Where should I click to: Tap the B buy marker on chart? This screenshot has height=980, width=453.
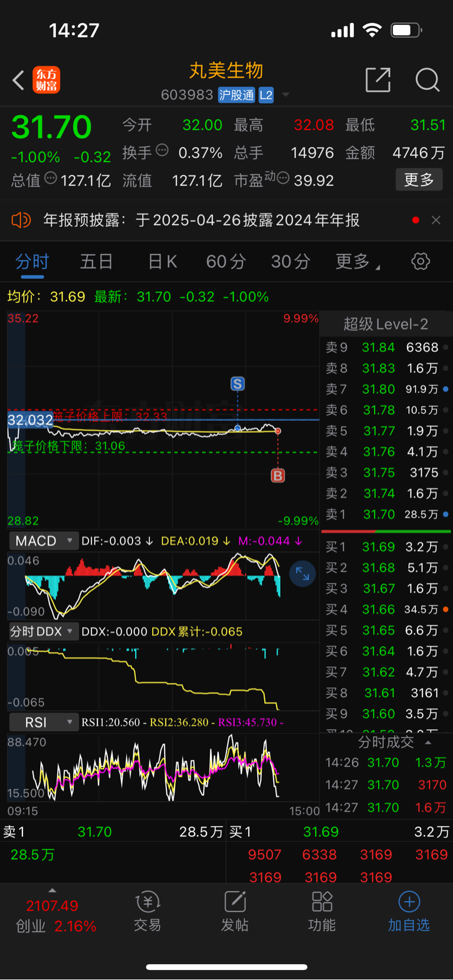(x=278, y=476)
